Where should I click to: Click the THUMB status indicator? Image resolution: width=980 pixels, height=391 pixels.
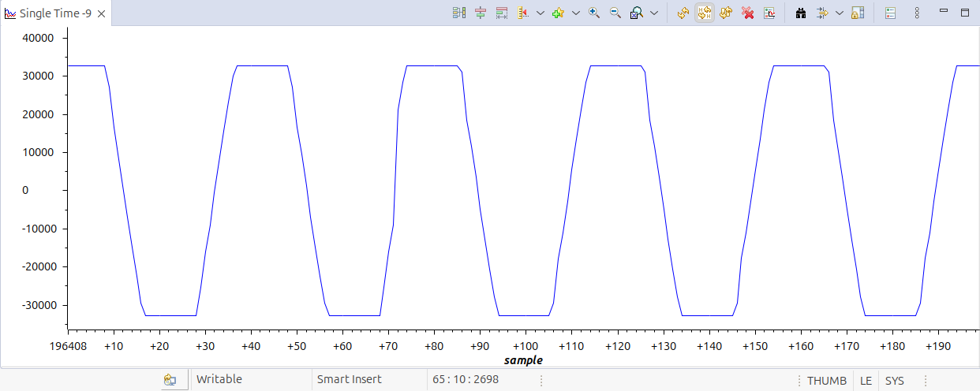[826, 381]
